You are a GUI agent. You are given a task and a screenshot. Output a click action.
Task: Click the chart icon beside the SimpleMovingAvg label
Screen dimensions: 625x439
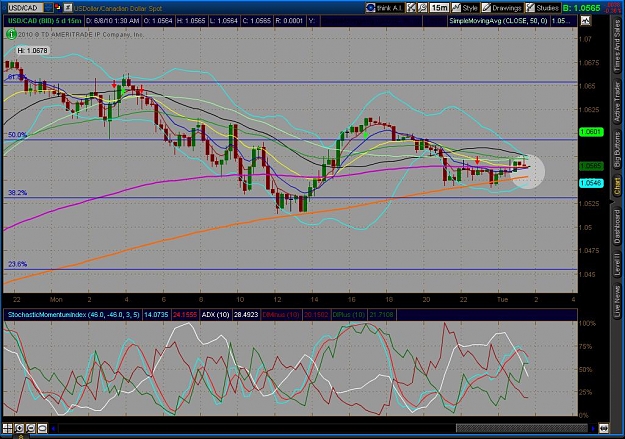(585, 21)
